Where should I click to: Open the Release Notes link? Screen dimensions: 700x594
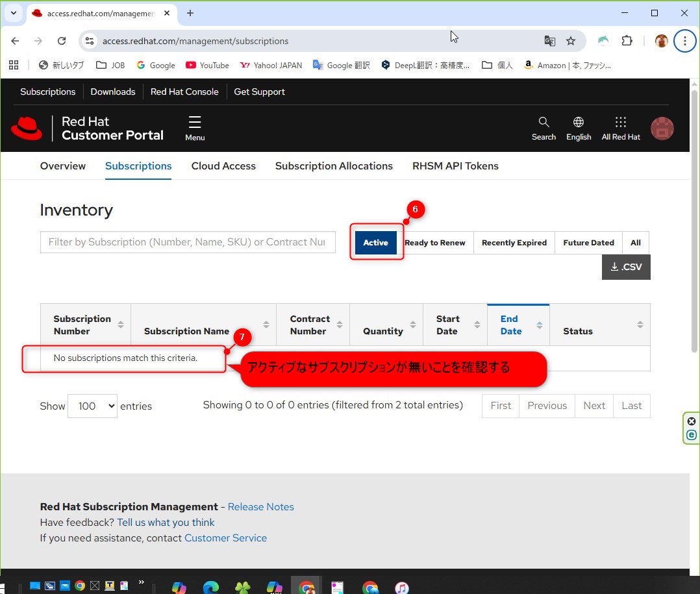pyautogui.click(x=261, y=507)
